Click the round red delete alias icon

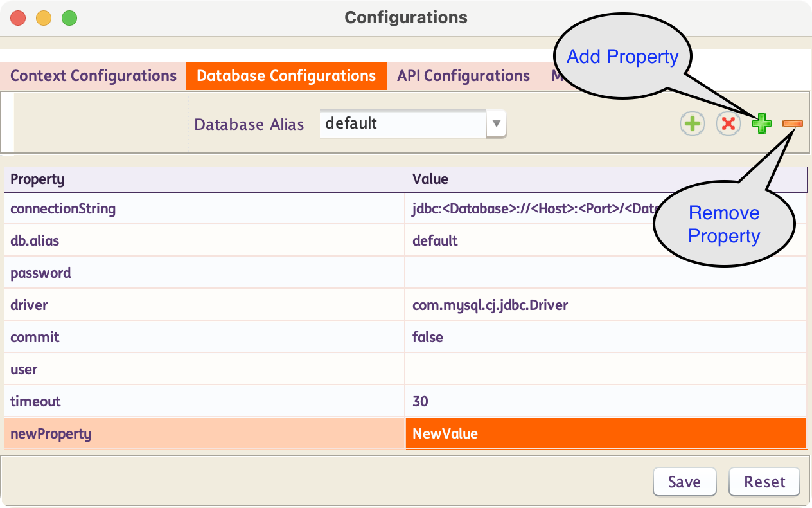(728, 123)
